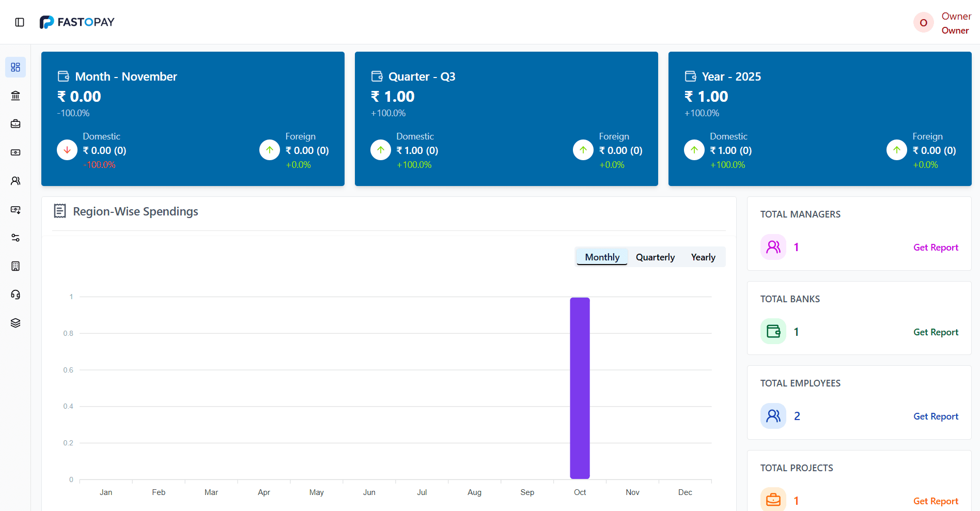Select the Banks icon in the sidebar
Screen dimensions: 980x511
click(x=15, y=96)
